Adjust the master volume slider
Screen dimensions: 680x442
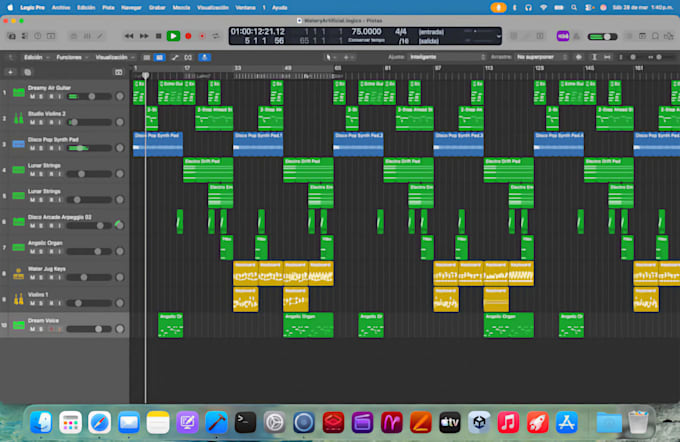coord(602,36)
